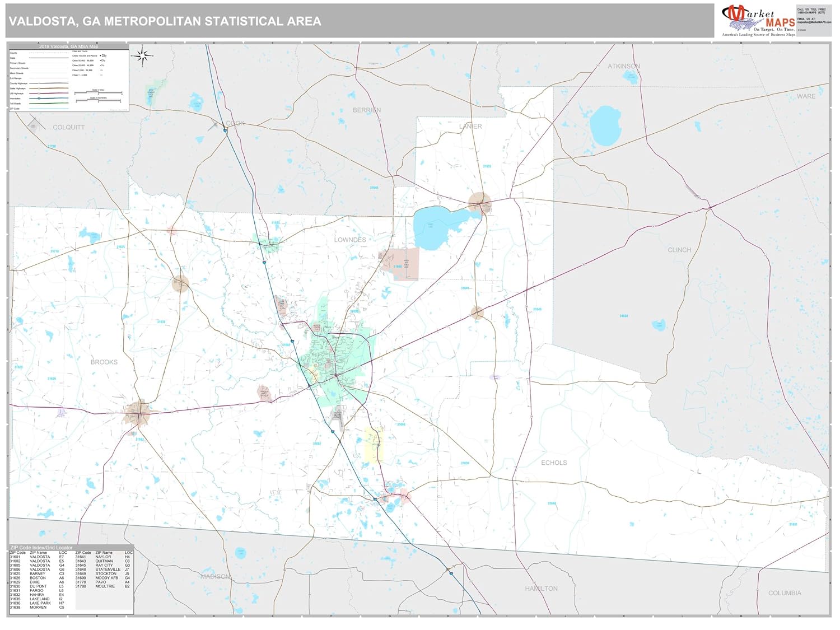840x630 pixels.
Task: Click the Toll Roads legend entry
Action: pyautogui.click(x=39, y=104)
